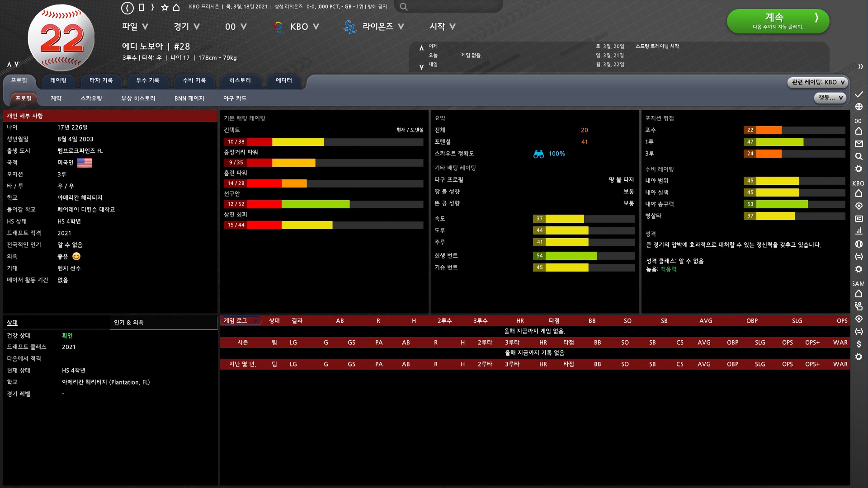Click the baseball icon in the sidebar

859,244
